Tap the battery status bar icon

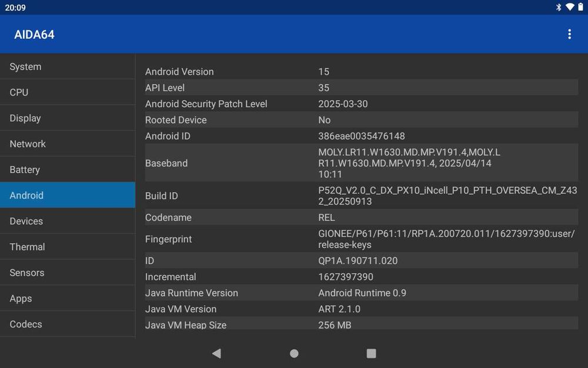point(580,7)
